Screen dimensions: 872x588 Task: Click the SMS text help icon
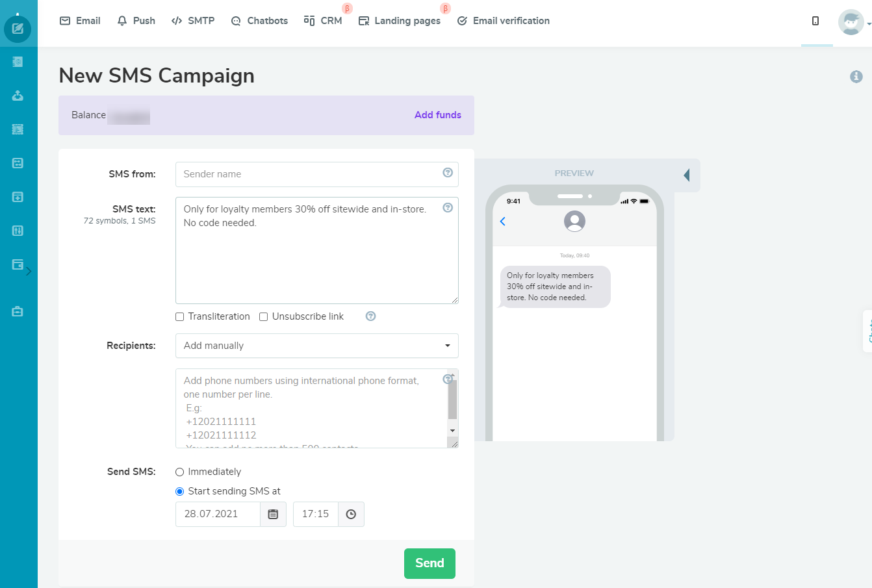(x=448, y=208)
